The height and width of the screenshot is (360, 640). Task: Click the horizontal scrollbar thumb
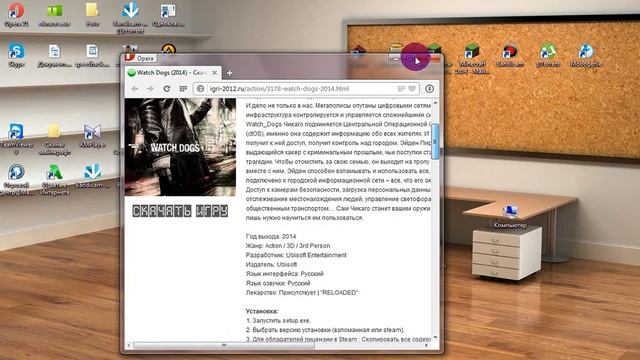[x=224, y=345]
